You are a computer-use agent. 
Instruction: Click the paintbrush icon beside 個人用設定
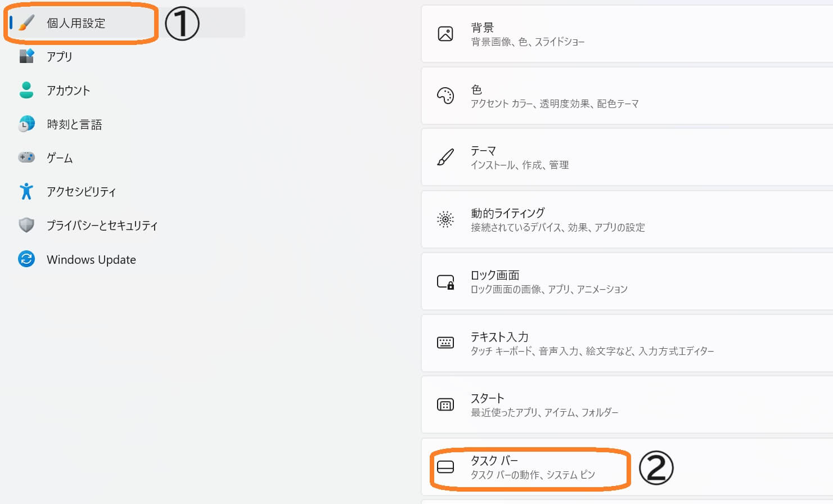point(26,23)
